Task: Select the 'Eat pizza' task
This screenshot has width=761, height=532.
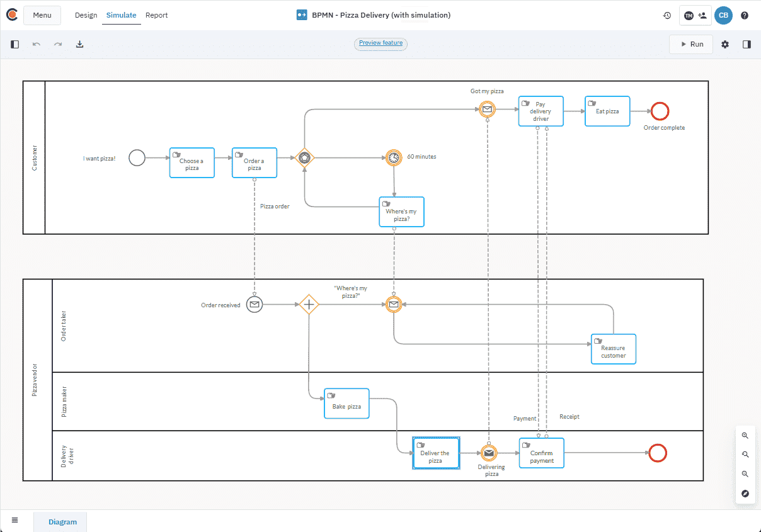Action: pyautogui.click(x=607, y=111)
